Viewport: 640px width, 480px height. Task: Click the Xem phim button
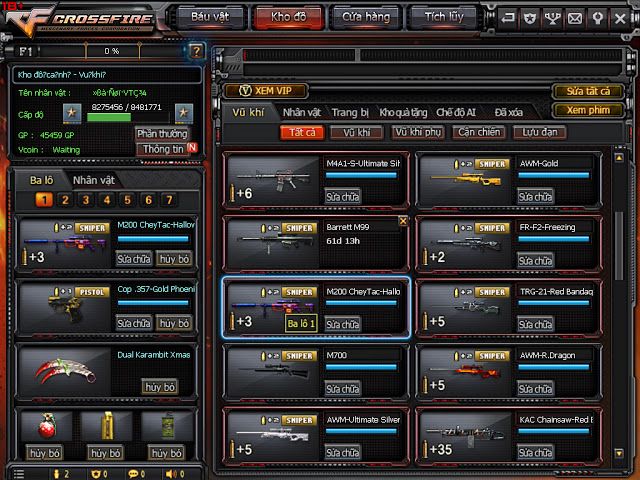(588, 110)
